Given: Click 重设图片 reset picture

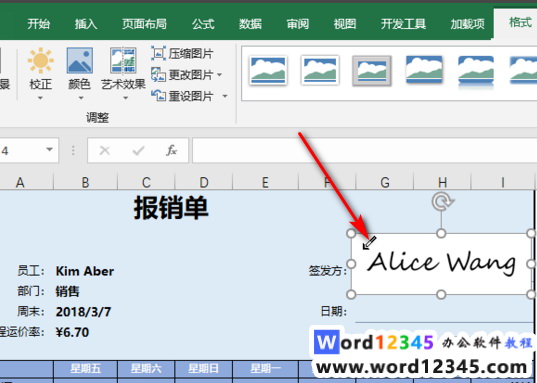Looking at the screenshot, I should pos(182,96).
